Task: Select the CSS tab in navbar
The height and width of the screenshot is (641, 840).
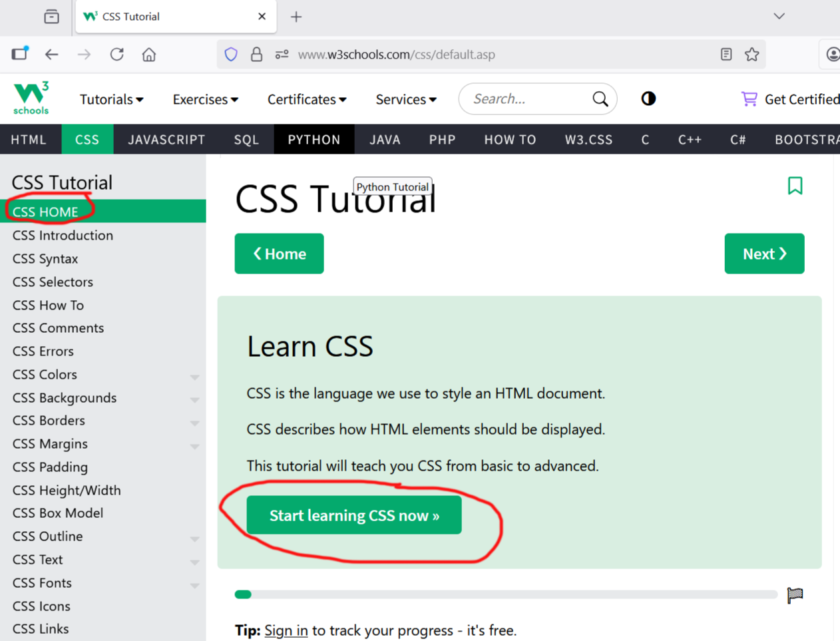Action: [x=87, y=139]
